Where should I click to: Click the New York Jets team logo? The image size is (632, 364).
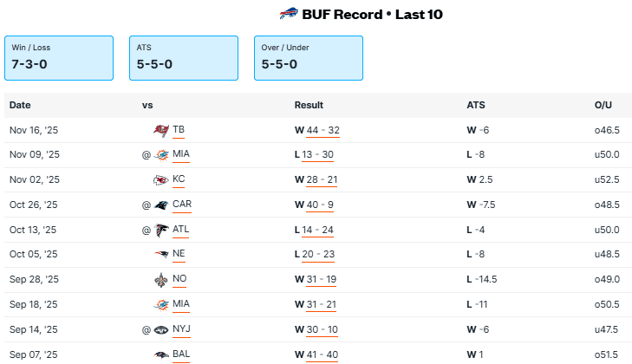[x=160, y=330]
